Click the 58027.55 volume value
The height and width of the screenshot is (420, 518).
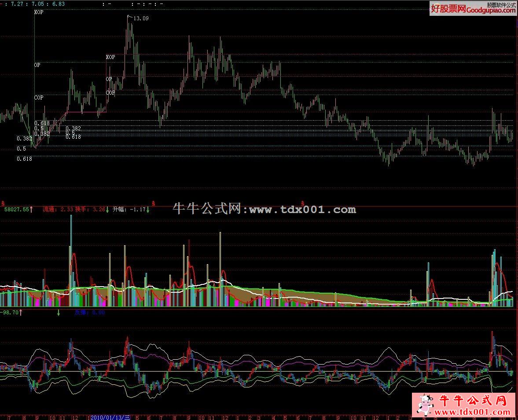pyautogui.click(x=16, y=210)
